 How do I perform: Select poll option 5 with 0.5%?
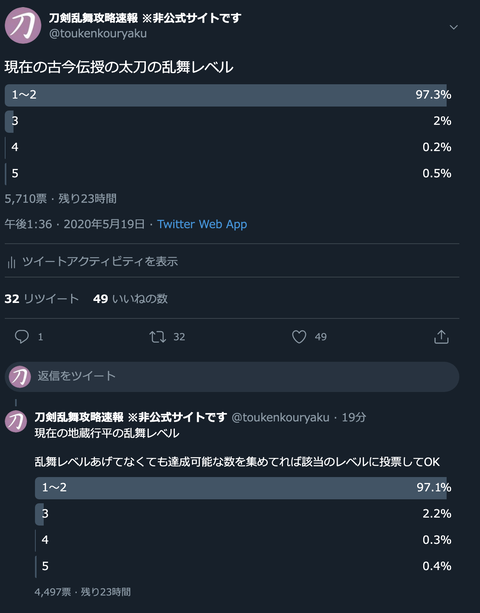(228, 174)
